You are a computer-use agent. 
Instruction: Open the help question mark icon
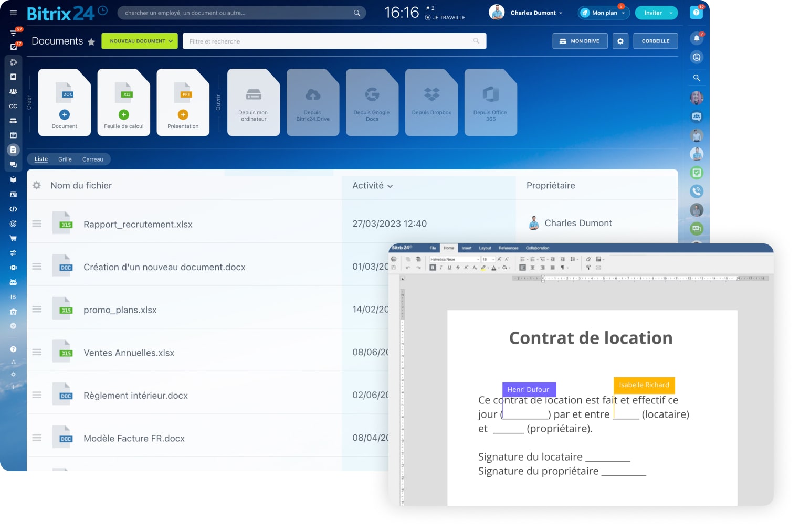[x=696, y=13]
